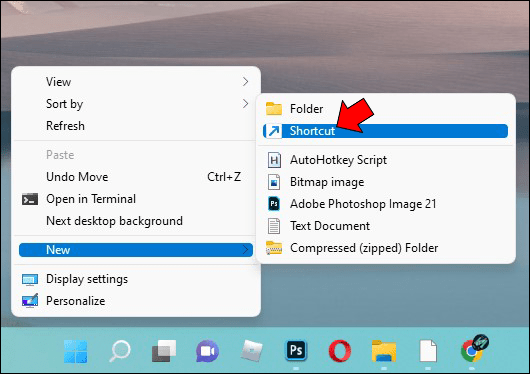The image size is (530, 374).
Task: Select Refresh from the context menu
Action: point(136,126)
